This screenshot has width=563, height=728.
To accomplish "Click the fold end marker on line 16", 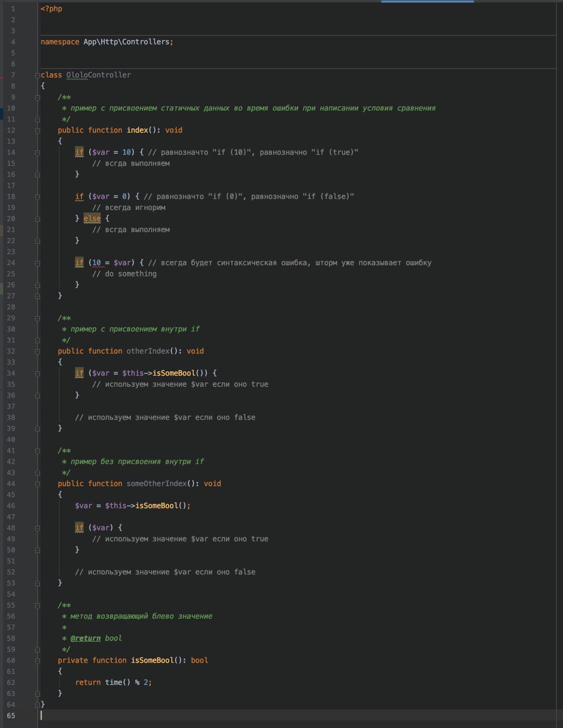I will coord(38,175).
